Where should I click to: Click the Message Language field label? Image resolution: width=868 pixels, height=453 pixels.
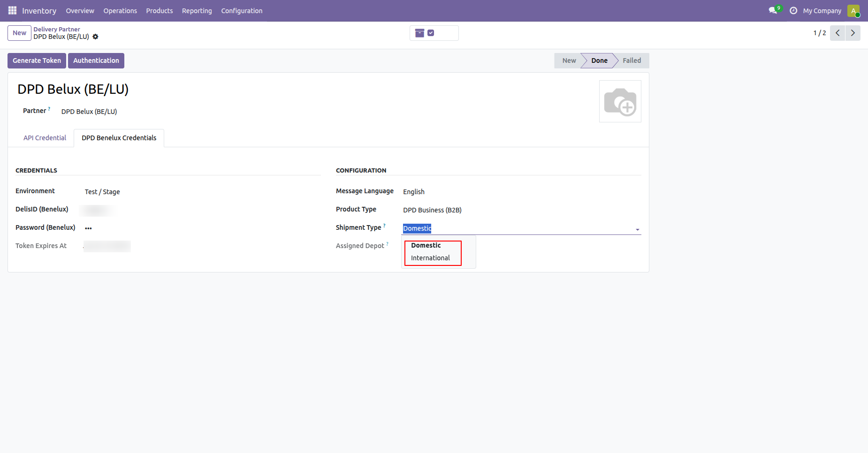click(x=365, y=191)
